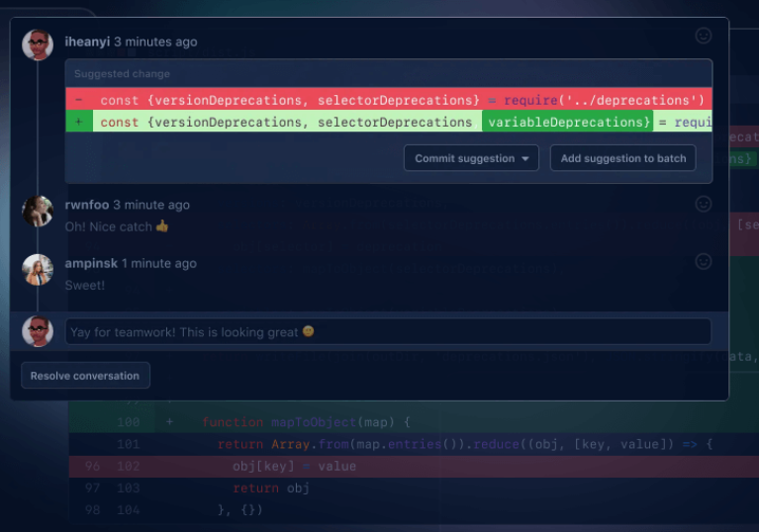The image size is (759, 532).
Task: Click ampinsk's profile avatar
Action: [38, 270]
